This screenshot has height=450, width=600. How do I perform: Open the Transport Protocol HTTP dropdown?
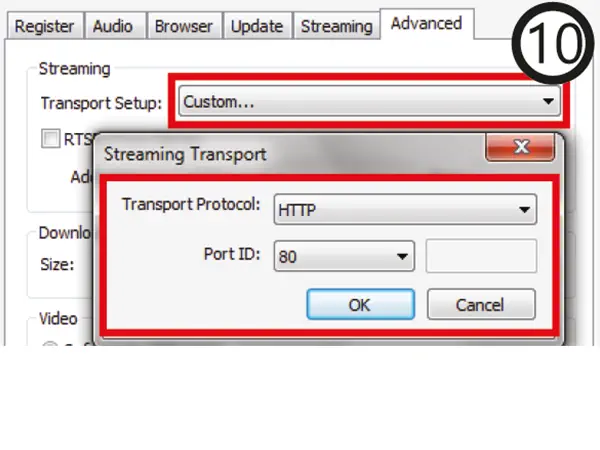coord(405,209)
